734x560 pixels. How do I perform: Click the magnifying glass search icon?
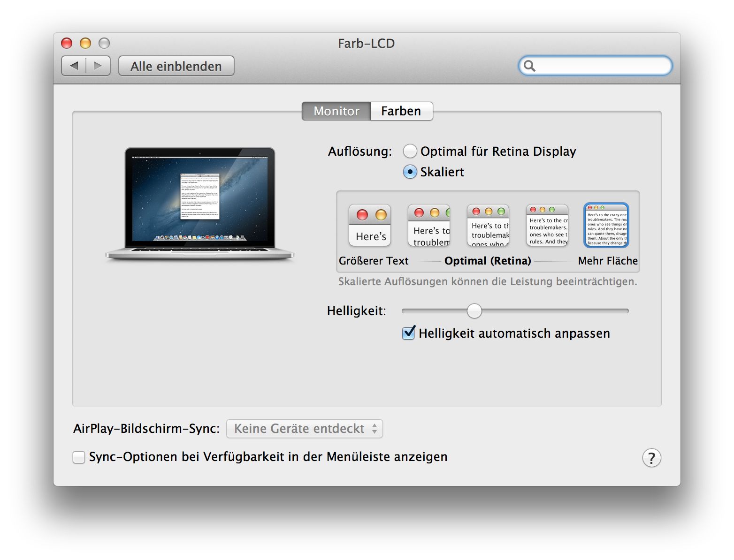529,66
